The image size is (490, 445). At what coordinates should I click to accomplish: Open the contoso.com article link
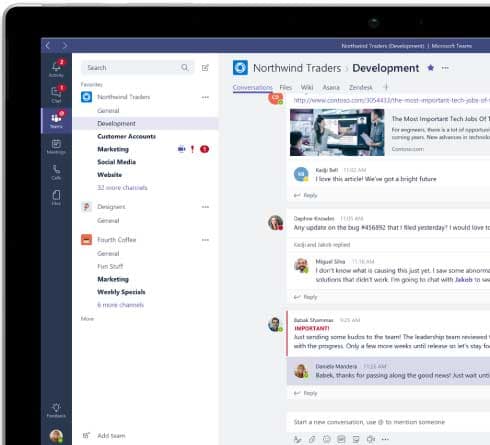click(391, 100)
